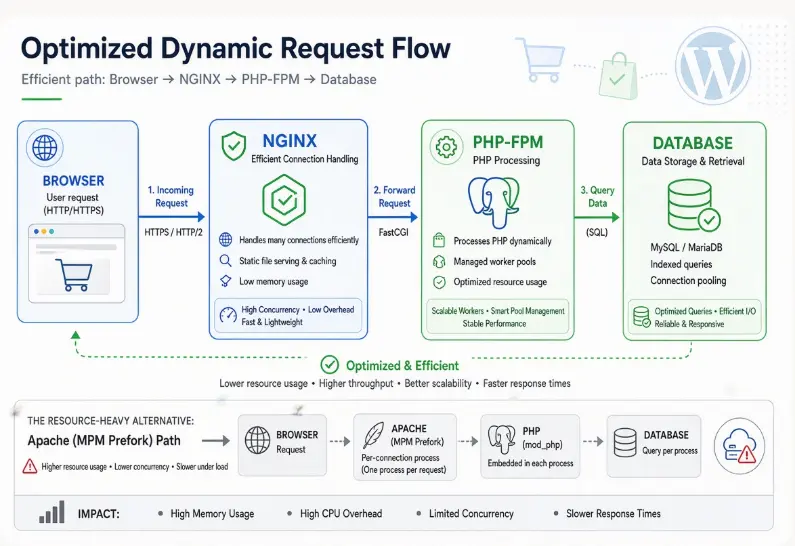795x546 pixels.
Task: Click the WordPress logo in the top corner
Action: (713, 66)
